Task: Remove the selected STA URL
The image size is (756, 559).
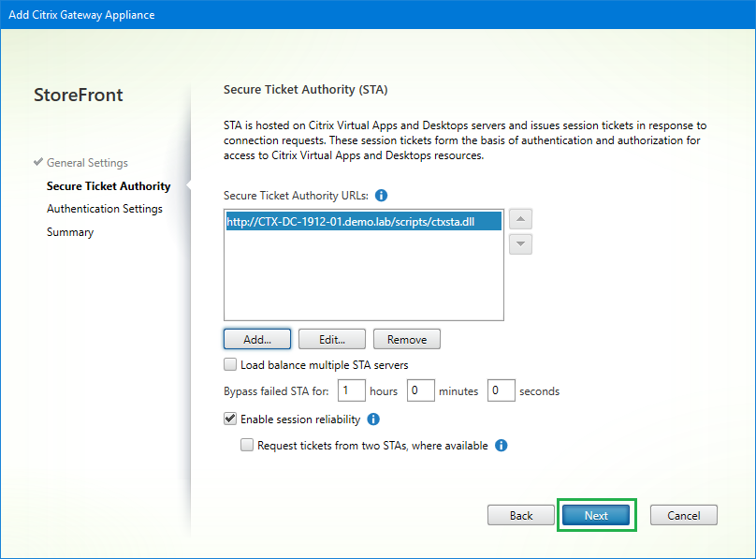Action: pyautogui.click(x=406, y=340)
